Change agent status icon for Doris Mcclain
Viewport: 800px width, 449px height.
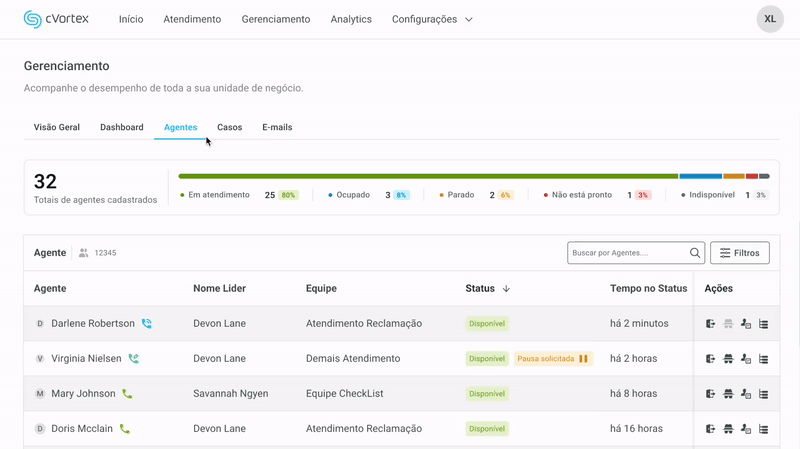(746, 429)
